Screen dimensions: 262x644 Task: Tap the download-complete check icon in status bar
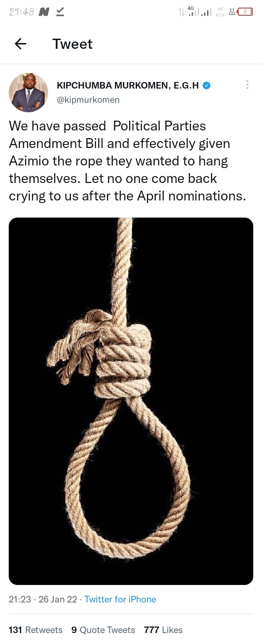click(60, 12)
